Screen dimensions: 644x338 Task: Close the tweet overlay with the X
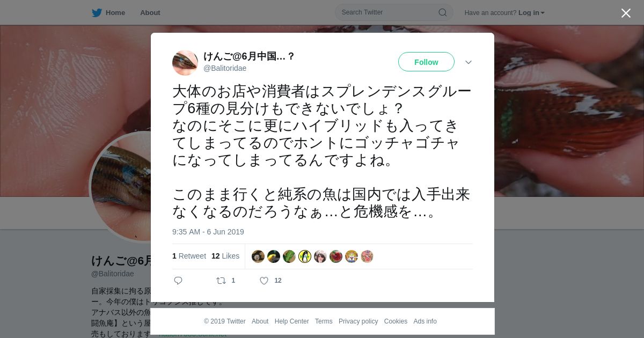click(x=626, y=13)
